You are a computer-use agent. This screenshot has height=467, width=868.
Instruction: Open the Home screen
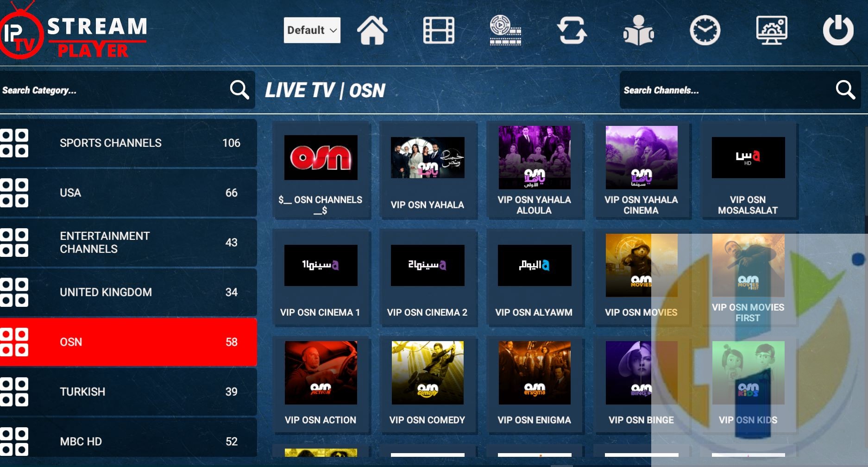[x=373, y=31]
